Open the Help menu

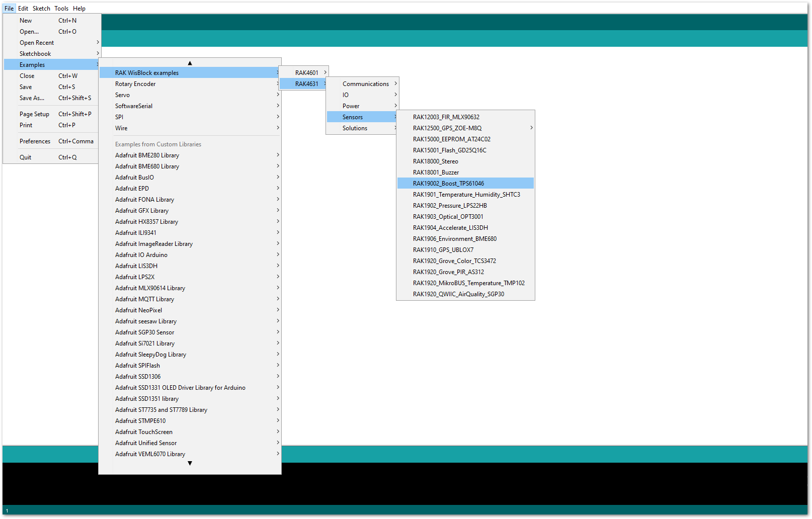[x=79, y=9]
